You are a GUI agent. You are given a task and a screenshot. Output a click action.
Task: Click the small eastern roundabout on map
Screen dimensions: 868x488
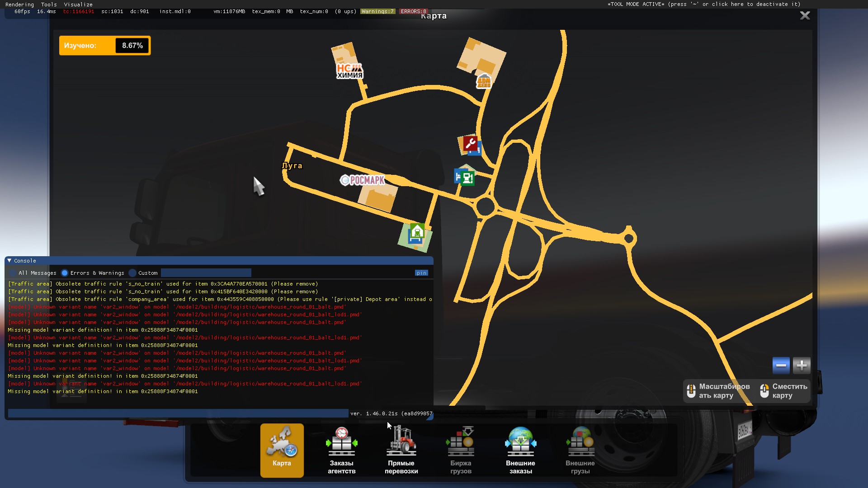pyautogui.click(x=629, y=238)
